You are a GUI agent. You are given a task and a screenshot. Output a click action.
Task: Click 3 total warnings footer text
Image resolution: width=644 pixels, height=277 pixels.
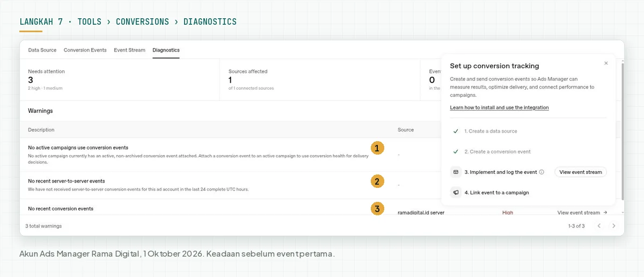[43, 226]
